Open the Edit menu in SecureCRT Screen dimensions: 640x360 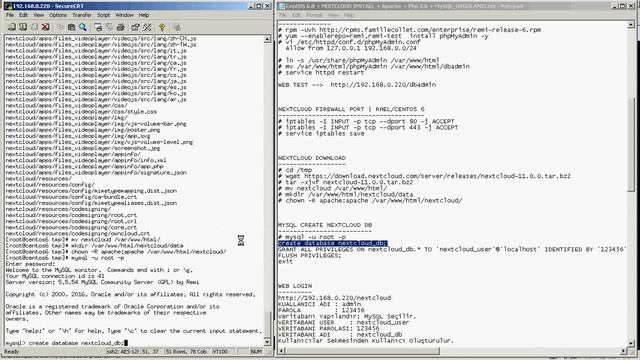(23, 15)
